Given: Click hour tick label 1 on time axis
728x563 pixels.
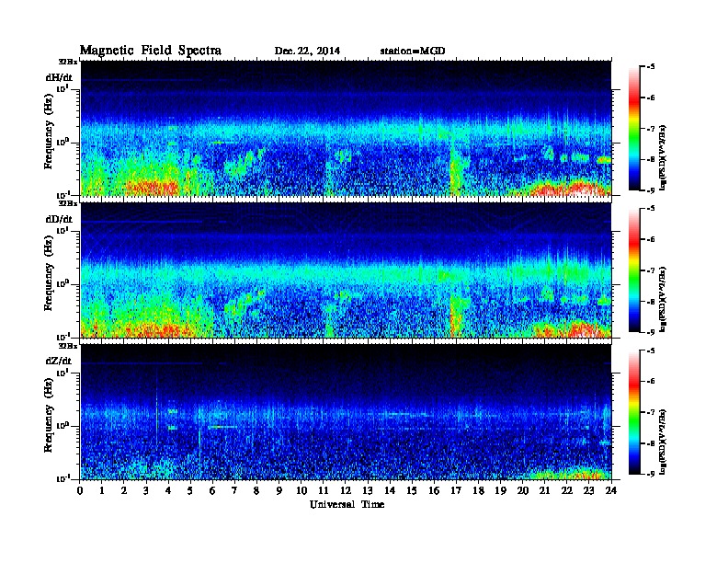Looking at the screenshot, I should coord(102,490).
